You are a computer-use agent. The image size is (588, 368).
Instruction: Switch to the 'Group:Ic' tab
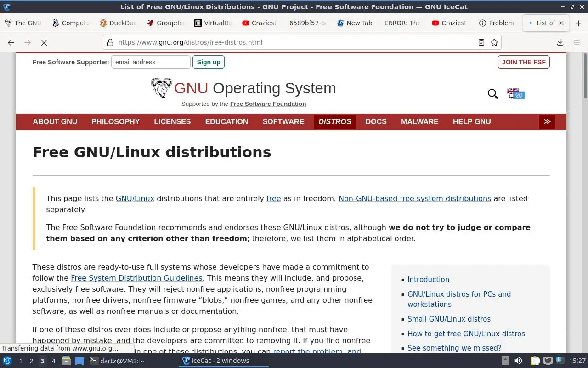pos(165,23)
